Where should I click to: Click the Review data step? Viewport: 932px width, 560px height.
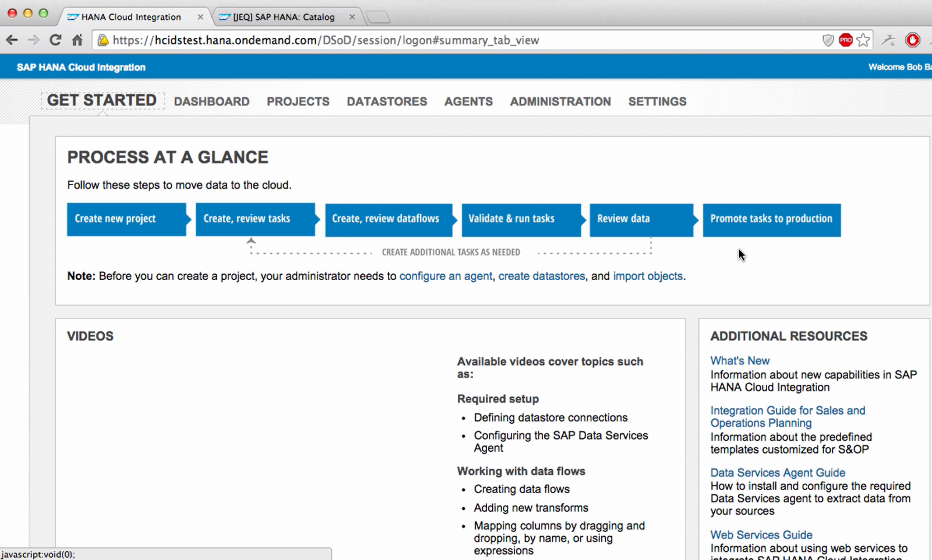[643, 219]
